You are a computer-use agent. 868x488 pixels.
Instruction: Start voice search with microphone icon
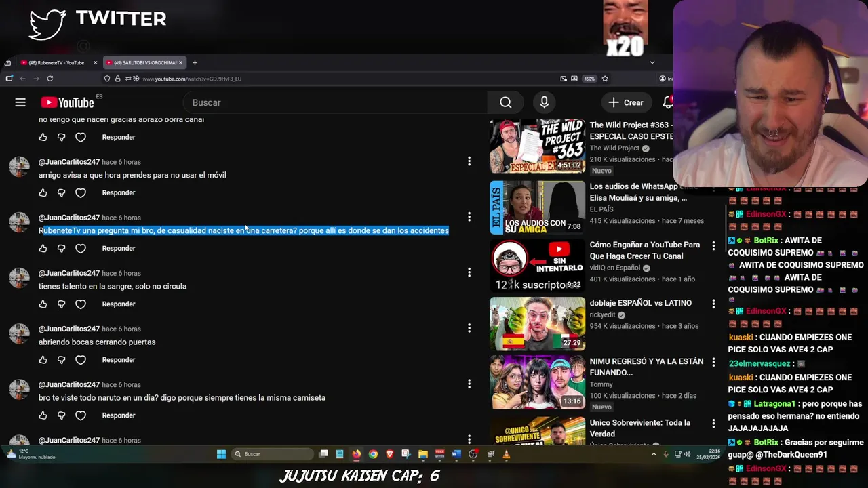tap(544, 102)
